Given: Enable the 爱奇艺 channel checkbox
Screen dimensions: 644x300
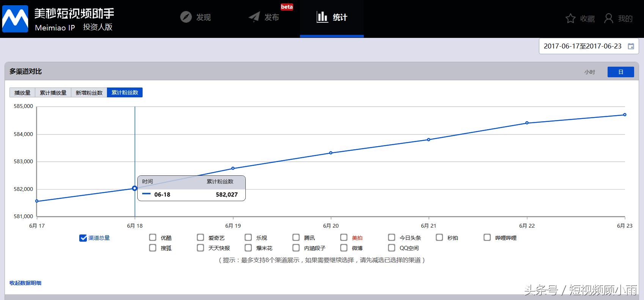Looking at the screenshot, I should click(201, 237).
